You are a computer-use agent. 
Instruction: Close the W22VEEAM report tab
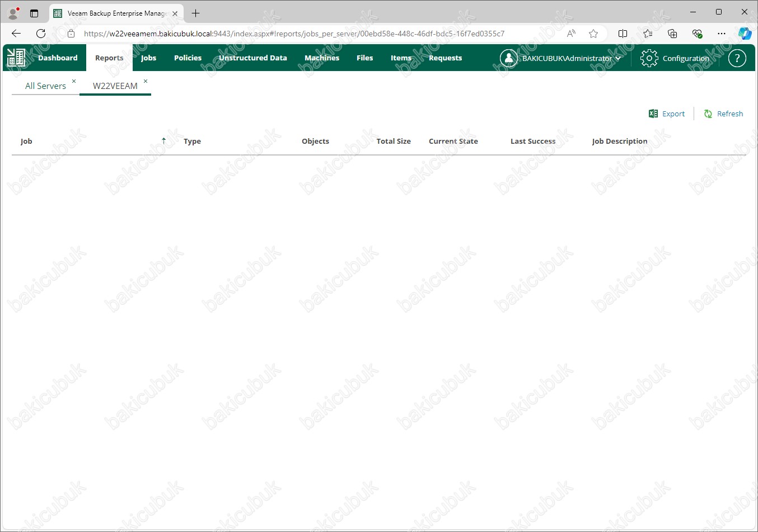pyautogui.click(x=146, y=81)
